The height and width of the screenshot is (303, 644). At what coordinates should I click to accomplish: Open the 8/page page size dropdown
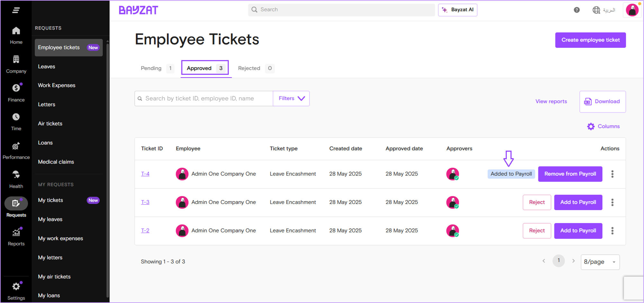[600, 262]
